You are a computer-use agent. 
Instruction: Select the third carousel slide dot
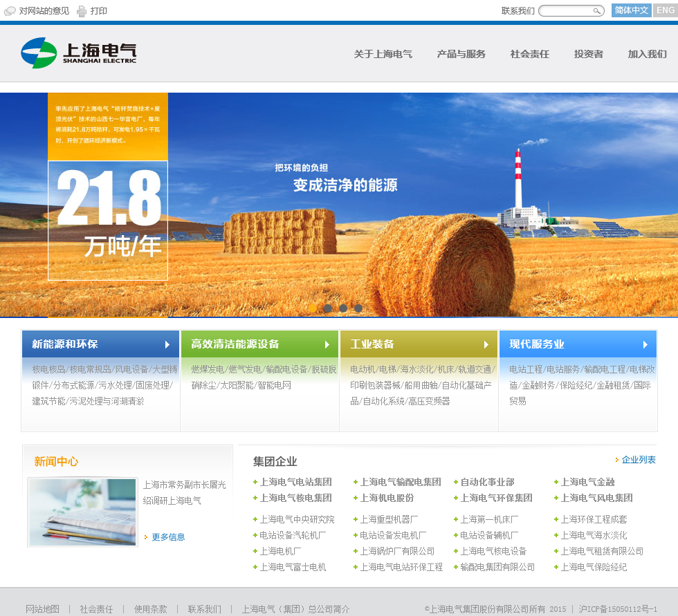point(343,308)
